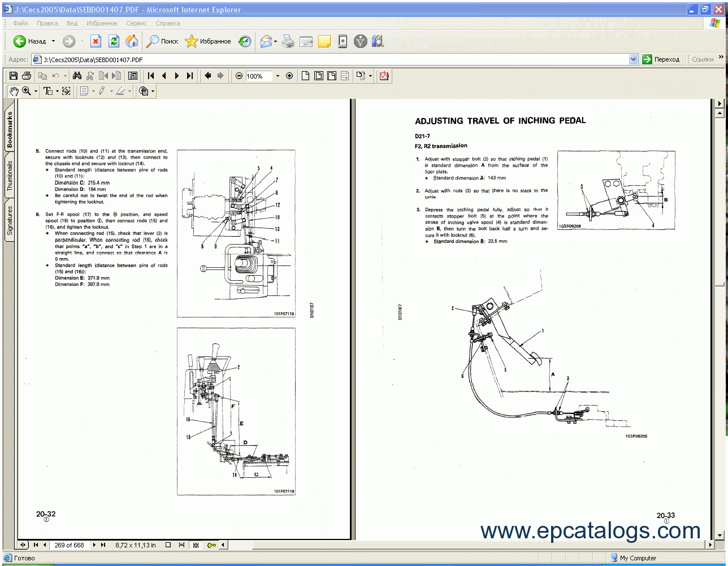Open the Справка menu
The width and height of the screenshot is (728, 566).
167,23
